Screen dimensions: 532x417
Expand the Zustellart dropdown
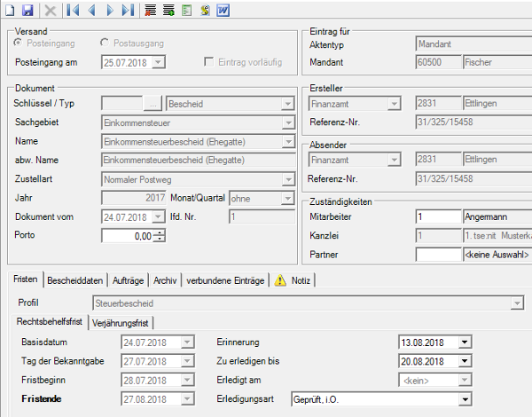click(x=288, y=179)
